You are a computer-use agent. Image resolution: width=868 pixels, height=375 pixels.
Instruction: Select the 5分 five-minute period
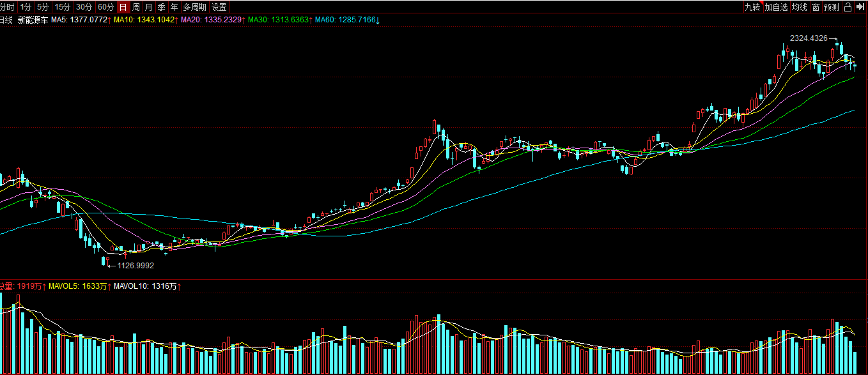[x=43, y=7]
